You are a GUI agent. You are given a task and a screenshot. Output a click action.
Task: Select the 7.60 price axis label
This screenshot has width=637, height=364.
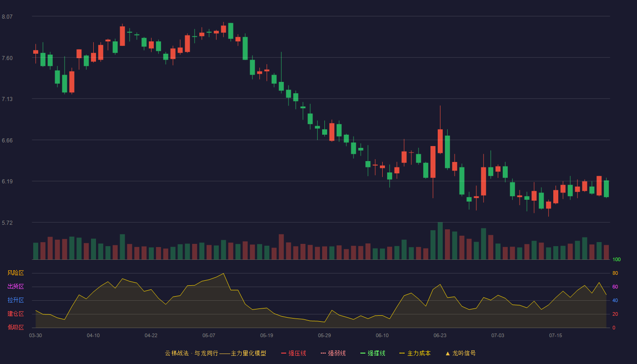pyautogui.click(x=7, y=58)
